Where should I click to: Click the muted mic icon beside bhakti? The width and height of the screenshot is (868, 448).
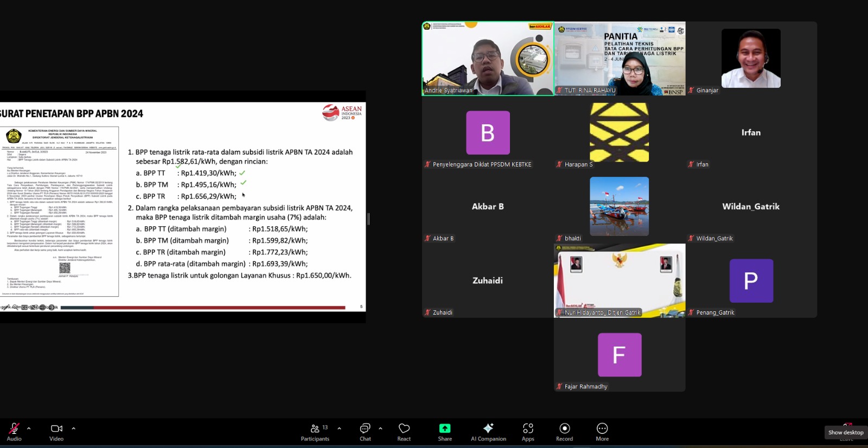click(559, 238)
